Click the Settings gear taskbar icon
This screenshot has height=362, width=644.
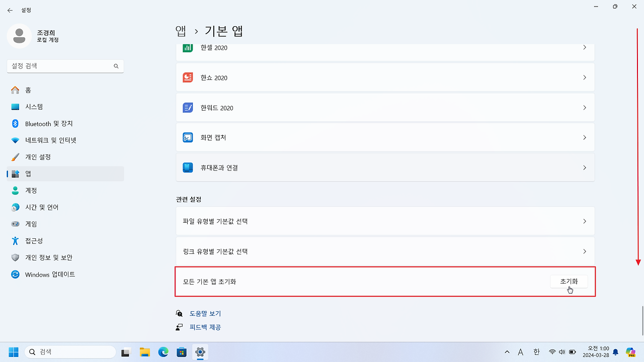tap(200, 352)
